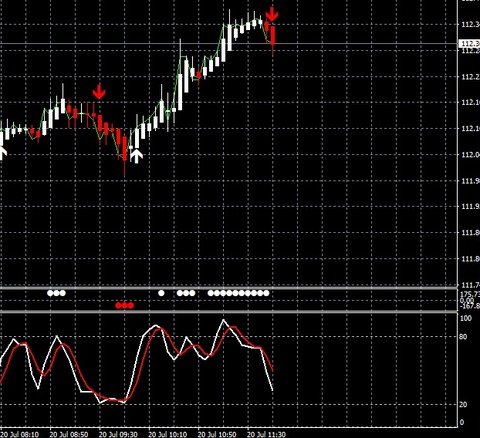Screen dimensions: 480x438
Task: Click the '20 Jul 10:50' time label
Action: [x=217, y=434]
